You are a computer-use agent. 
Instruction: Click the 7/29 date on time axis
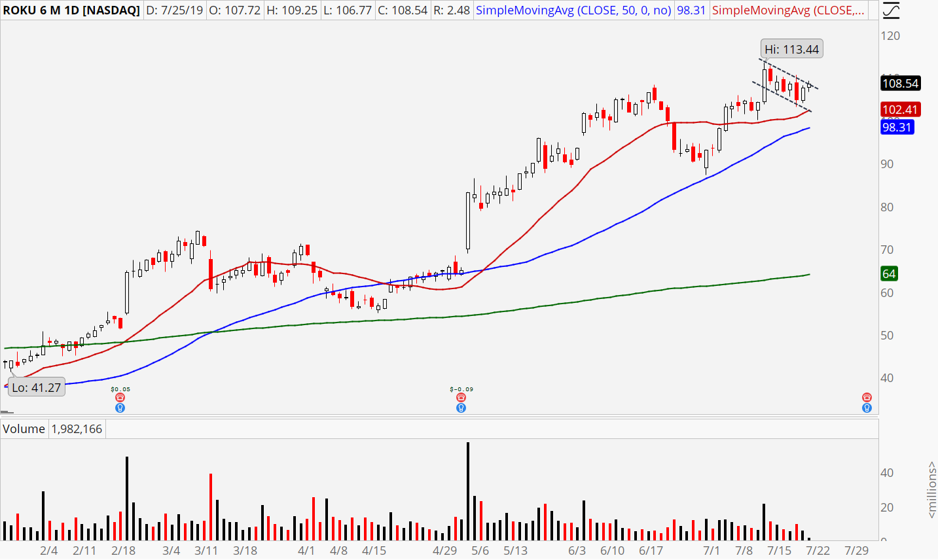coord(857,551)
